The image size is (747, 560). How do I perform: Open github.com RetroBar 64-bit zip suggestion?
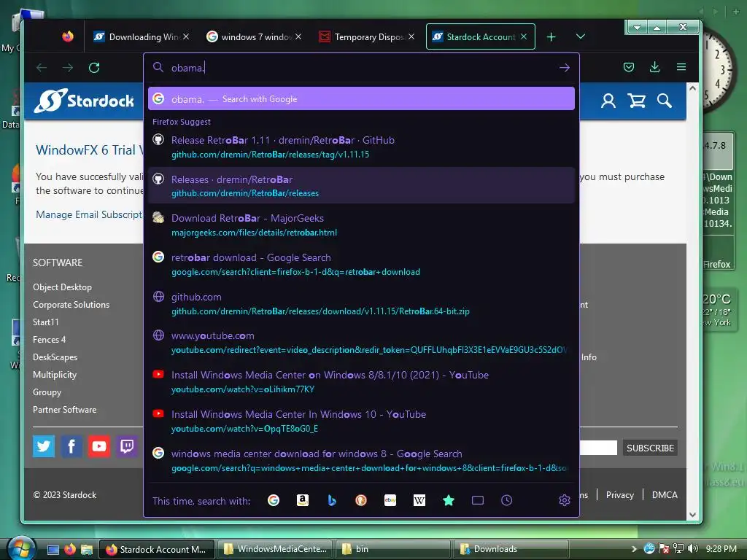coord(361,303)
